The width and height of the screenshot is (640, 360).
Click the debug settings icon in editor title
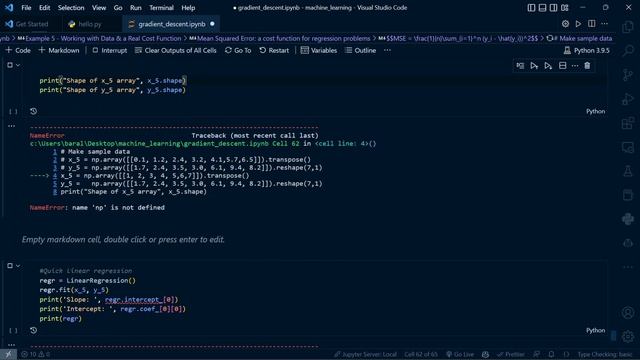pyautogui.click(x=565, y=24)
